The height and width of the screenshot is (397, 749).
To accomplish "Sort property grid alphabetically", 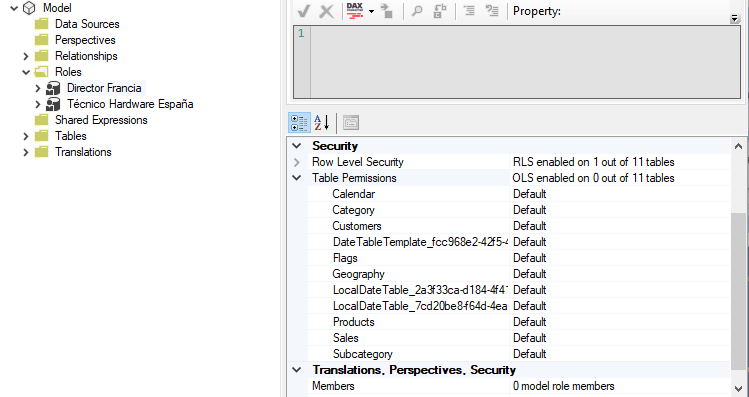I will pos(321,123).
